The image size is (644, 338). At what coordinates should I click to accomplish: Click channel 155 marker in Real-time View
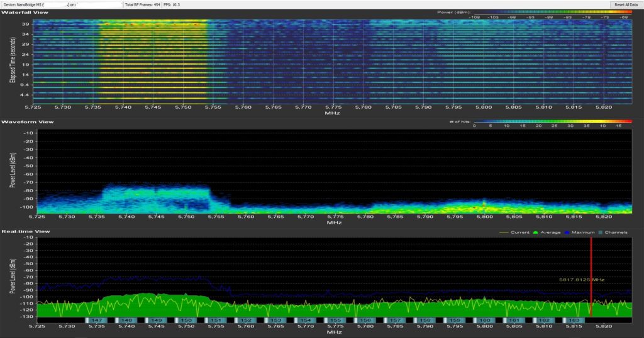[x=335, y=320]
